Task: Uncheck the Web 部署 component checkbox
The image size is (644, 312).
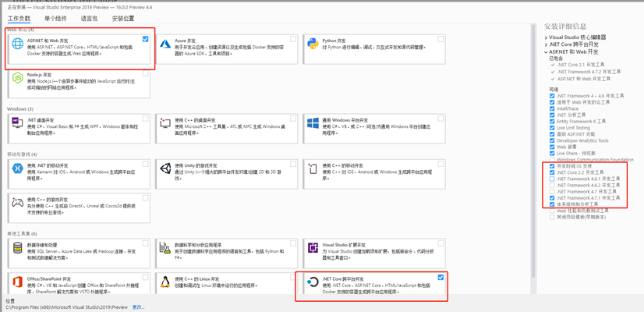Action: pos(552,147)
